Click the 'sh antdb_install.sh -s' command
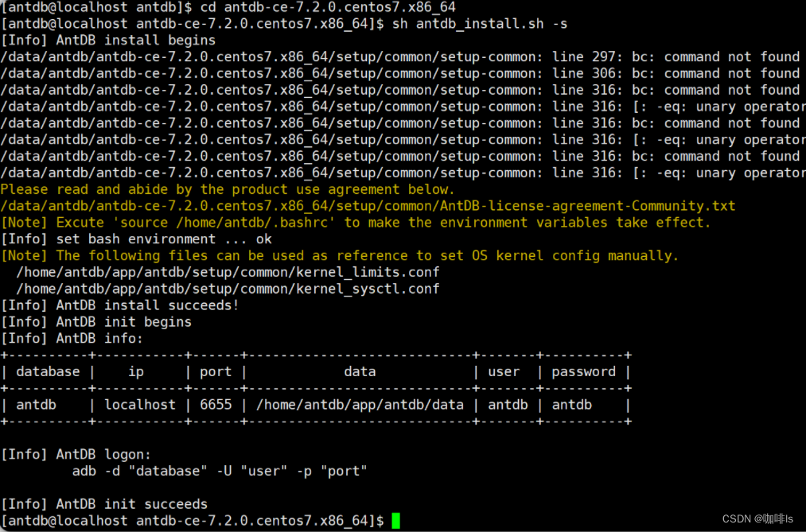Screen dimensions: 806x532 (480, 24)
